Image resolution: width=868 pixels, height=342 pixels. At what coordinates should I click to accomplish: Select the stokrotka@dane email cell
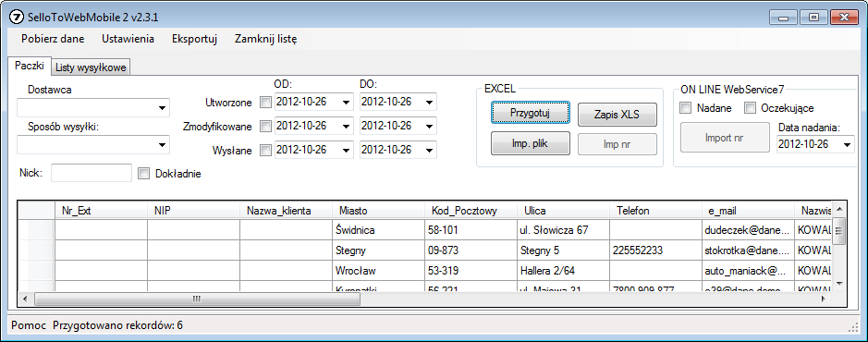pyautogui.click(x=748, y=250)
